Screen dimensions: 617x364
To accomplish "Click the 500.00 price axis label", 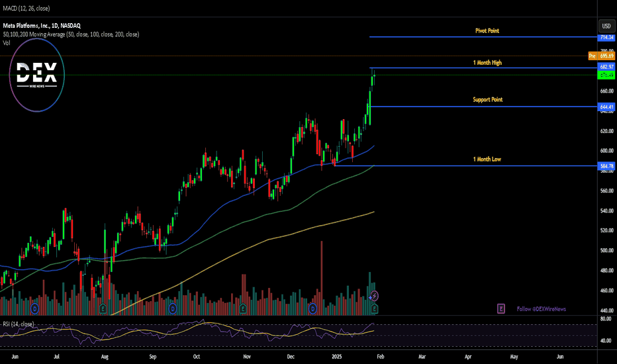I will (607, 251).
